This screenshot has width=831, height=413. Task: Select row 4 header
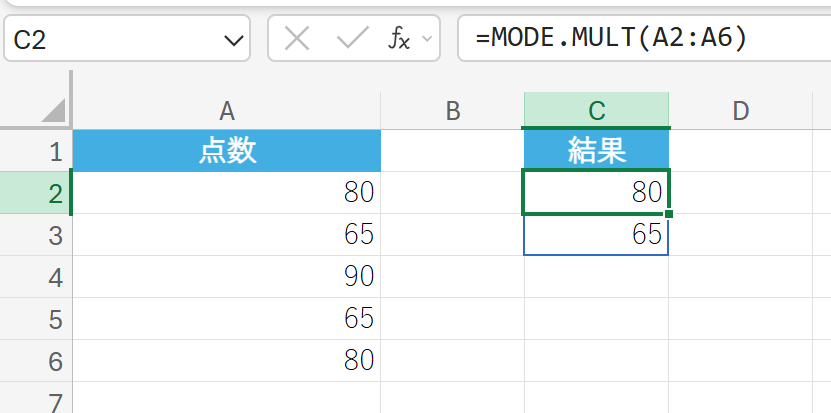pyautogui.click(x=36, y=276)
